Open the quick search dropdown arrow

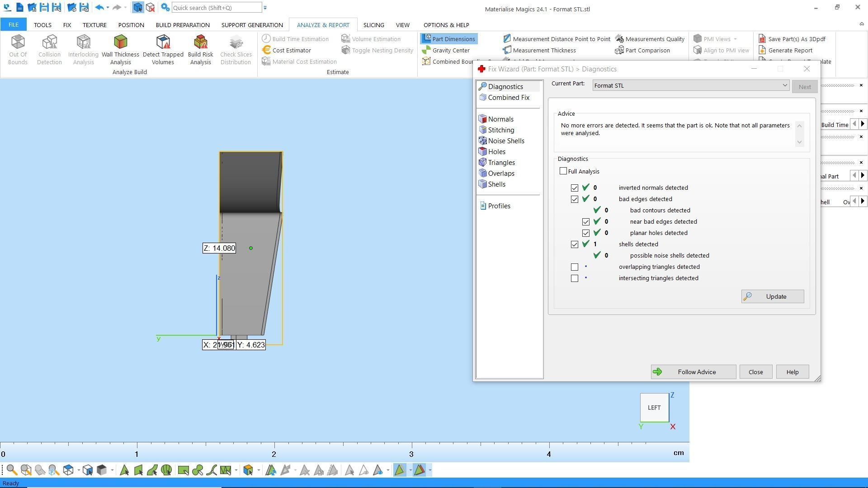265,8
